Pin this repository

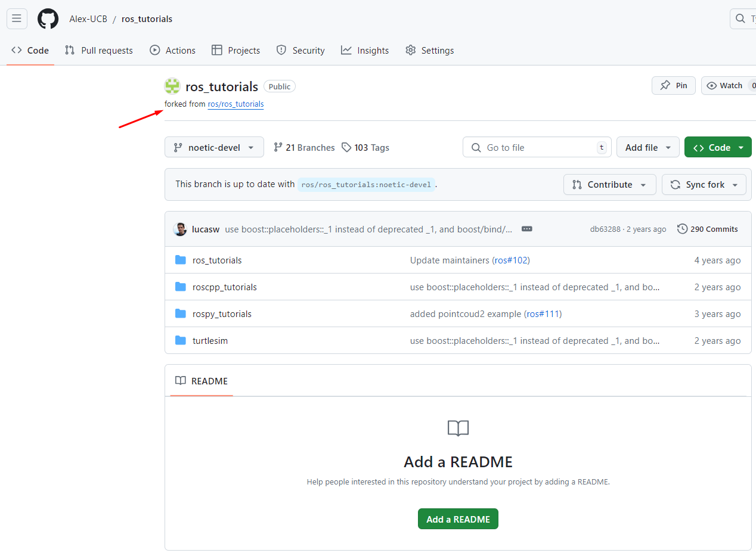pyautogui.click(x=674, y=85)
